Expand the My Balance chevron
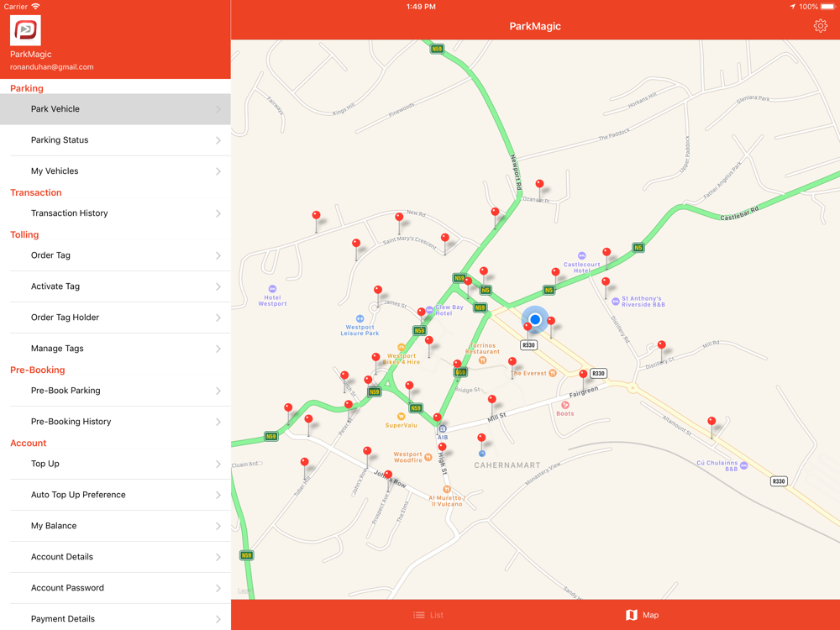Viewport: 840px width, 630px height. coord(218,526)
